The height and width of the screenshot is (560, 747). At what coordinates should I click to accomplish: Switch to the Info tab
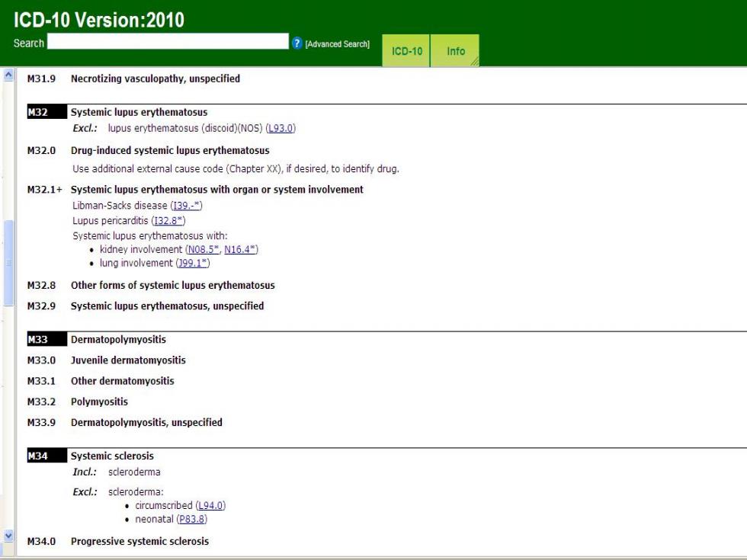coord(456,50)
